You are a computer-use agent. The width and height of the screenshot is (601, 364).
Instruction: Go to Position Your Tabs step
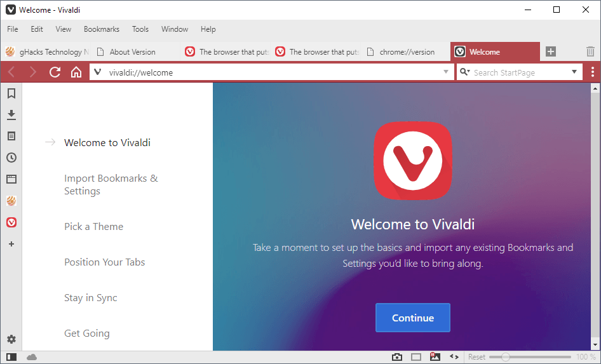click(105, 262)
